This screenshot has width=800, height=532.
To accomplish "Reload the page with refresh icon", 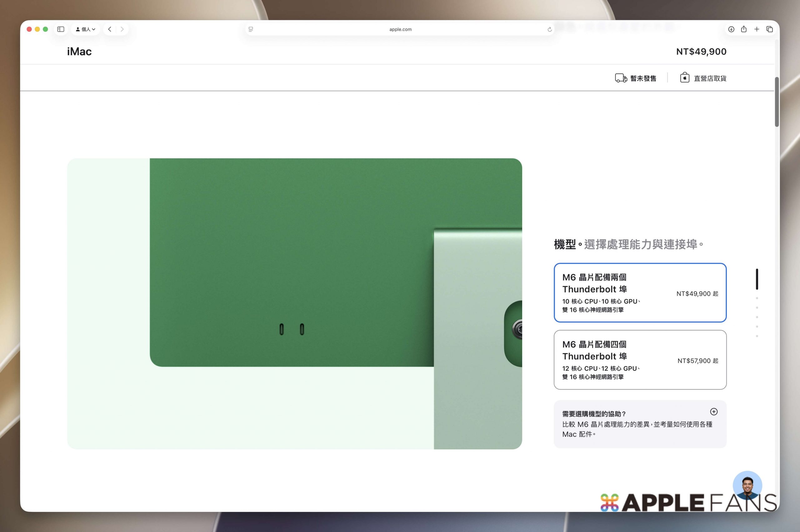I will pyautogui.click(x=549, y=30).
